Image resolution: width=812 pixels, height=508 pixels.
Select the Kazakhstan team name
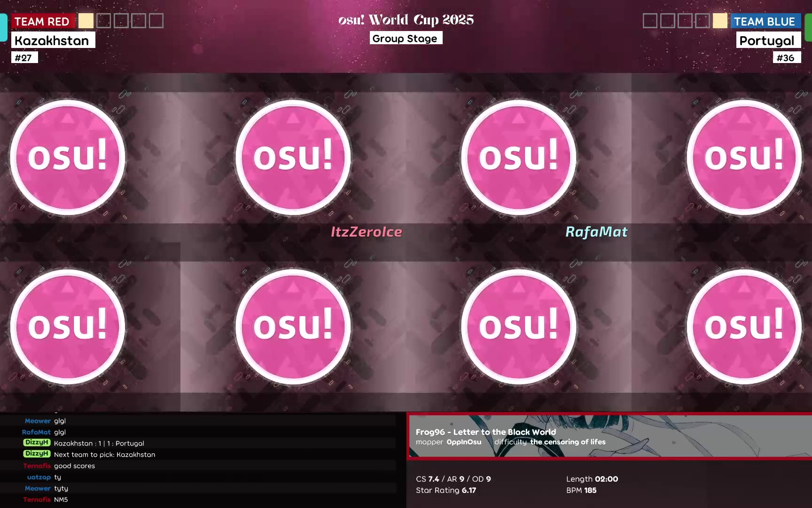point(53,40)
